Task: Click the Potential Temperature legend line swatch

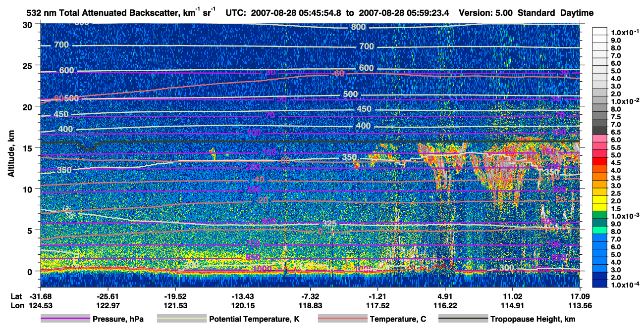Action: tap(182, 319)
